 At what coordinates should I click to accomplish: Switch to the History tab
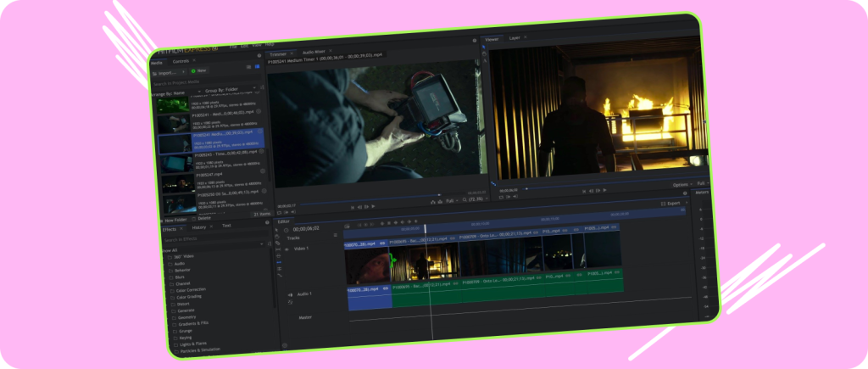pyautogui.click(x=198, y=227)
